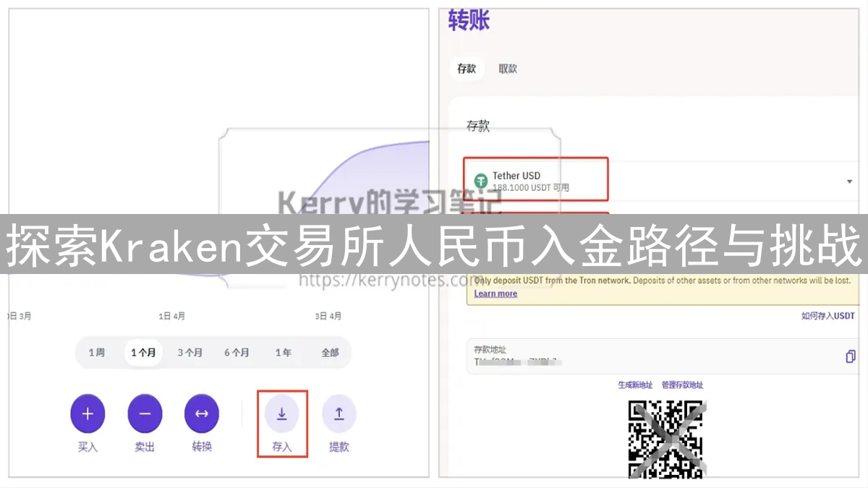Select the 1周 time range
The image size is (868, 488).
pyautogui.click(x=97, y=353)
